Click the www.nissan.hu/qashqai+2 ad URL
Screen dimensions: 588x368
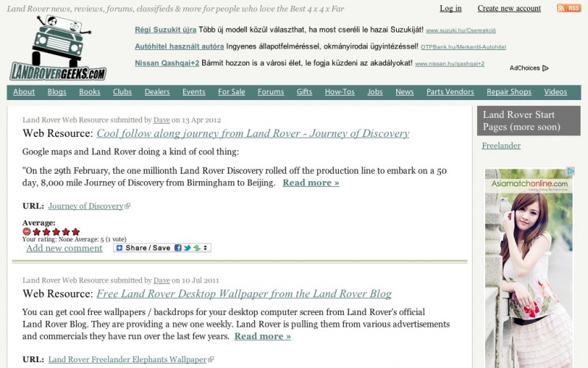tap(450, 64)
